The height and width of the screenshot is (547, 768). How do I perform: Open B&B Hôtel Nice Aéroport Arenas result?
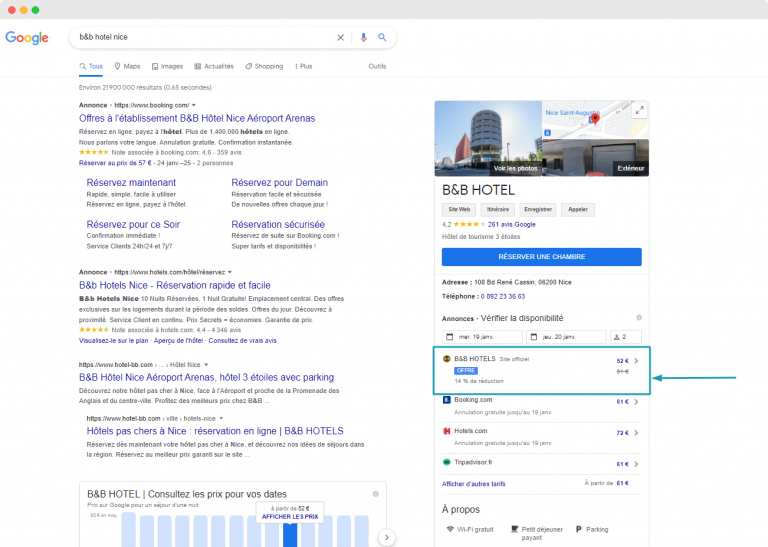point(207,378)
